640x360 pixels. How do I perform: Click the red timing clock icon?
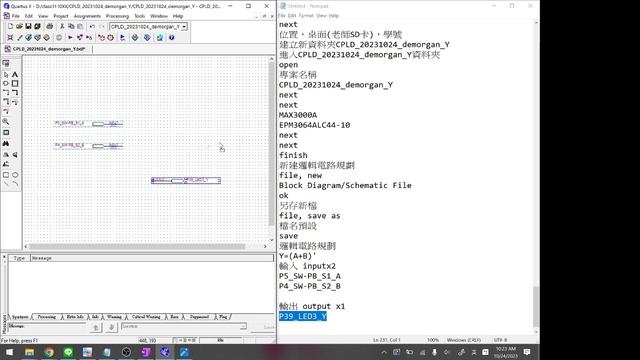[111, 38]
